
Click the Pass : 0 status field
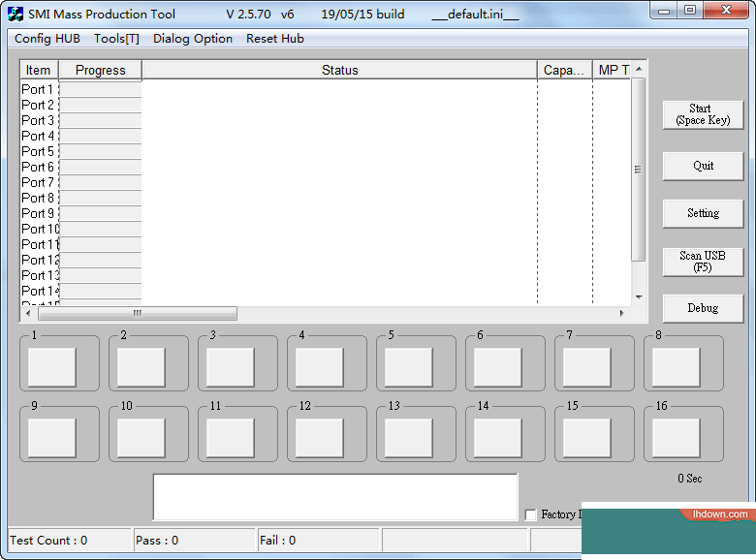195,541
